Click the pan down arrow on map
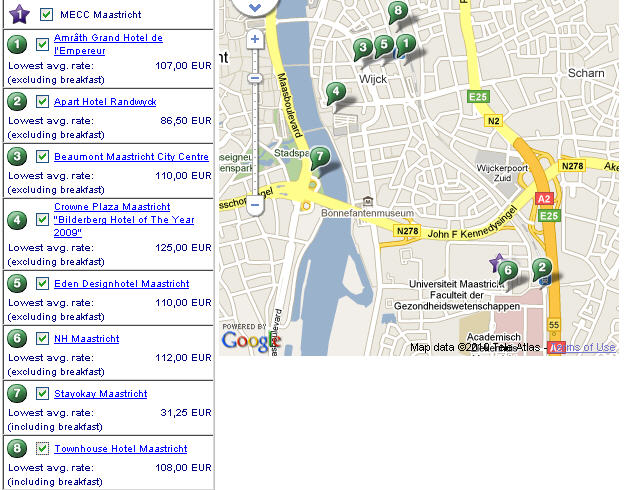Image resolution: width=625 pixels, height=490 pixels. 255,6
